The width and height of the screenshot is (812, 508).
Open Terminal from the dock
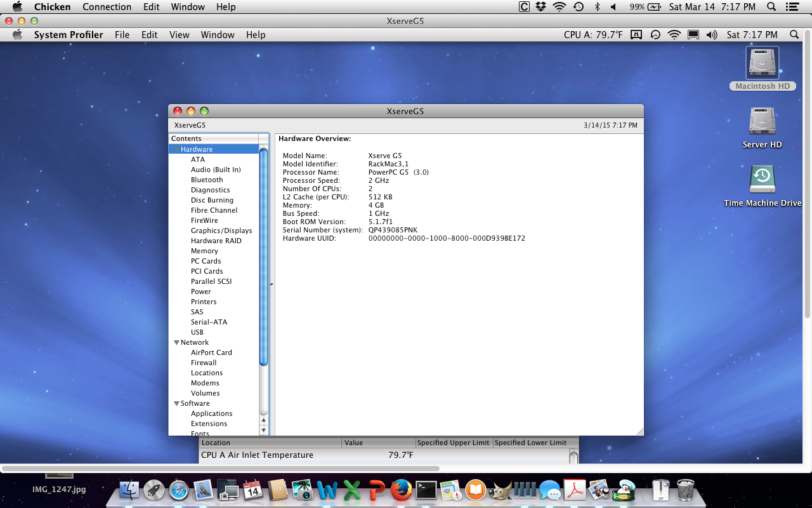point(426,490)
